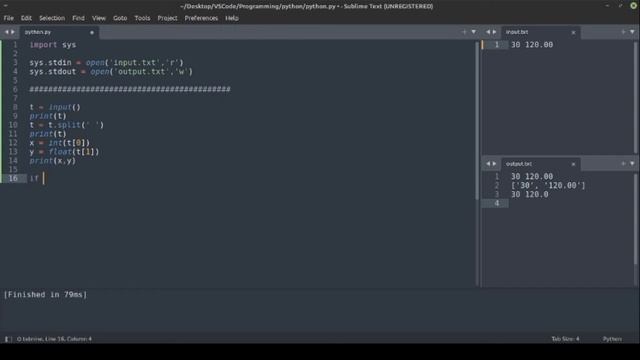Screen dimensions: 640x360
Task: Close the input.txt tab
Action: [x=573, y=32]
